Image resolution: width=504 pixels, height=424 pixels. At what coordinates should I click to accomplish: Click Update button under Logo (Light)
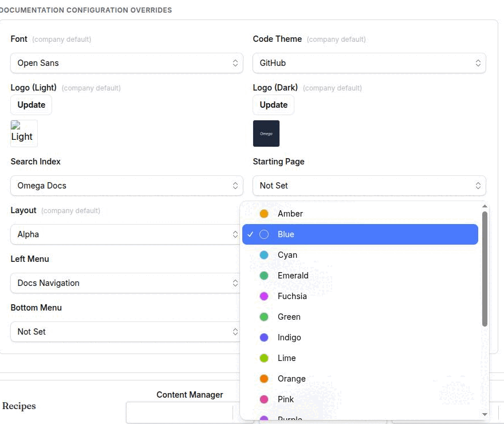pyautogui.click(x=31, y=105)
